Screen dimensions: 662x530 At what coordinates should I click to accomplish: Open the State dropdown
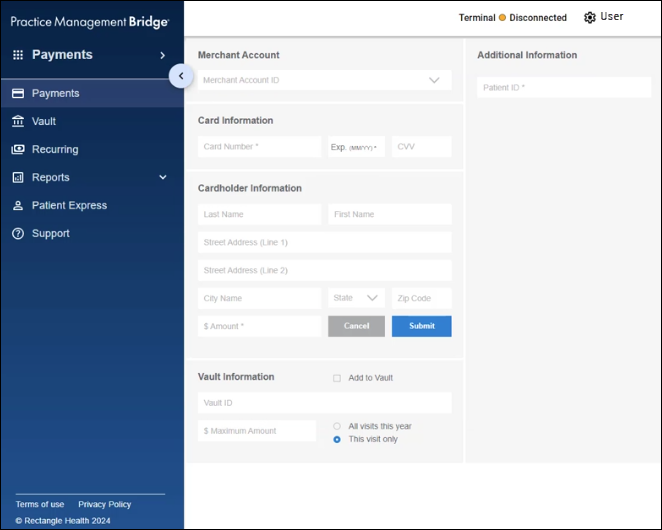click(x=373, y=298)
